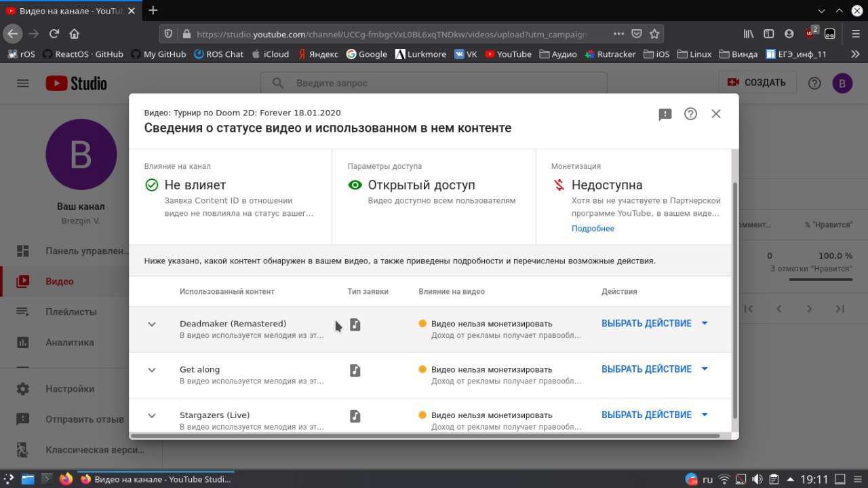Viewport: 868px width, 488px height.
Task: Open Rutracker bookmark
Action: coord(610,54)
